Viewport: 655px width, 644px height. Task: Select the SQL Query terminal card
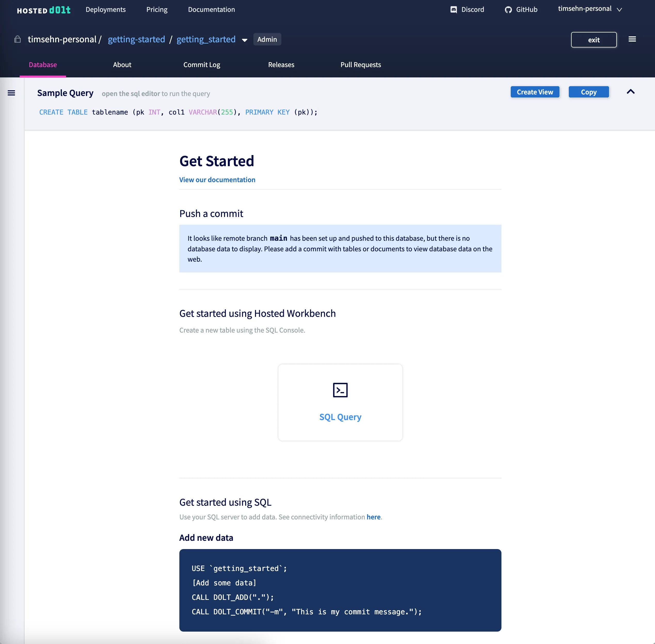tap(340, 403)
